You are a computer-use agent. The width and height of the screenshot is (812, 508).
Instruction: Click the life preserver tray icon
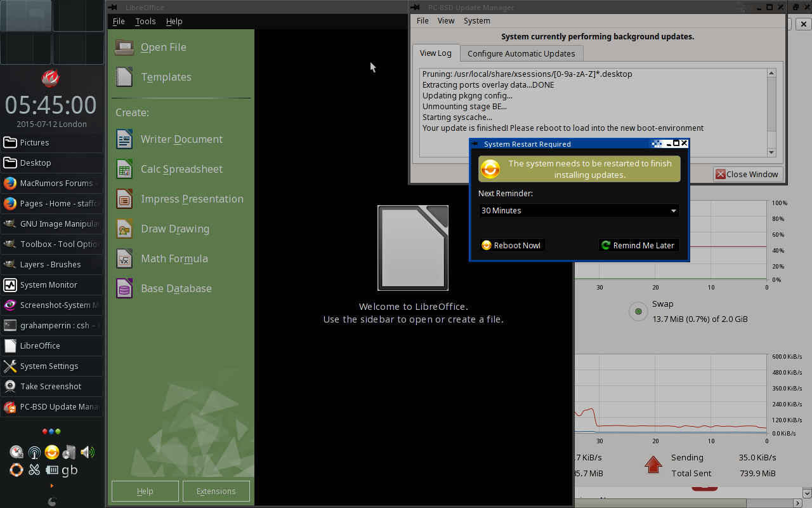click(17, 470)
